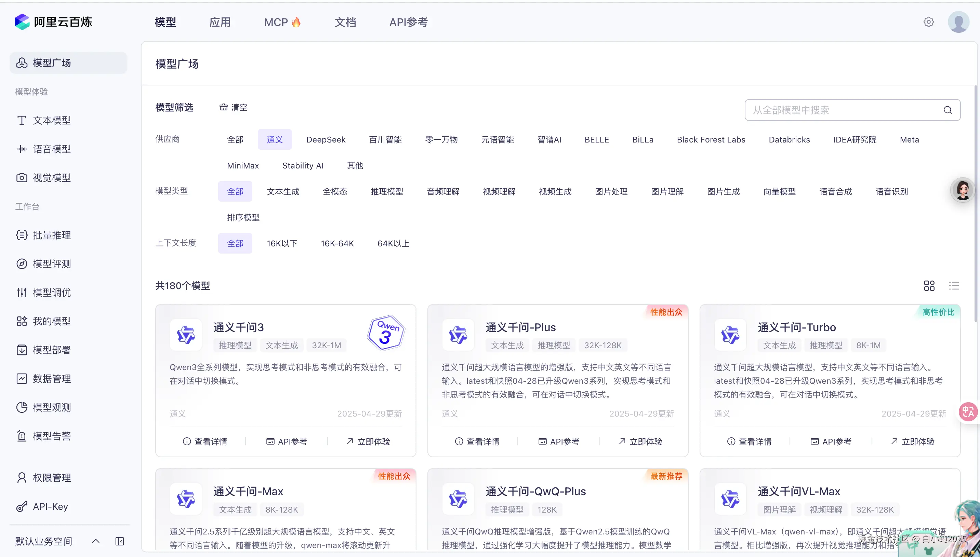Filter model type by 排序模型
The width and height of the screenshot is (980, 557).
tap(243, 218)
